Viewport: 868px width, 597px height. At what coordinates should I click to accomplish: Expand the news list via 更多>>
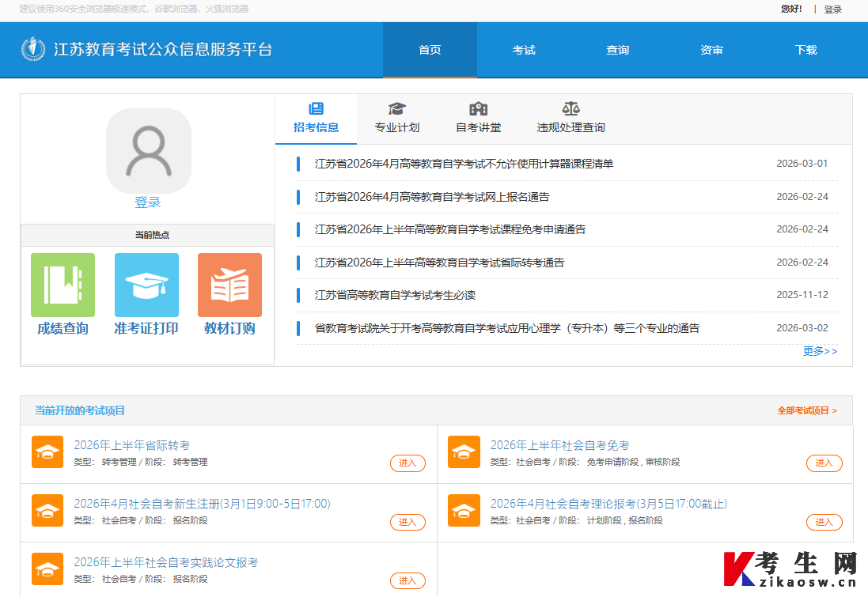tap(820, 351)
